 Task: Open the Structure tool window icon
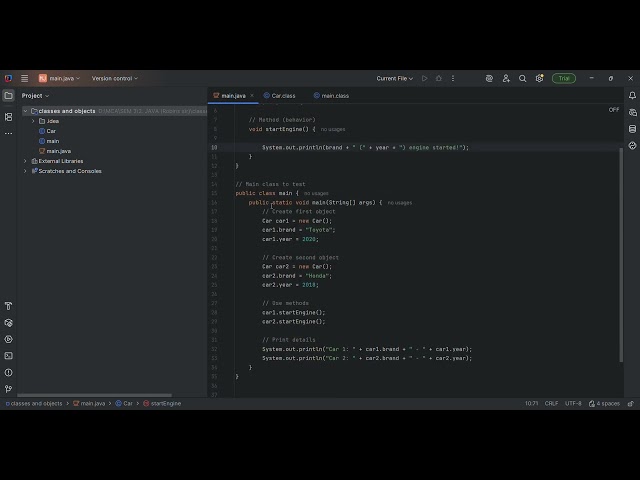click(8, 117)
